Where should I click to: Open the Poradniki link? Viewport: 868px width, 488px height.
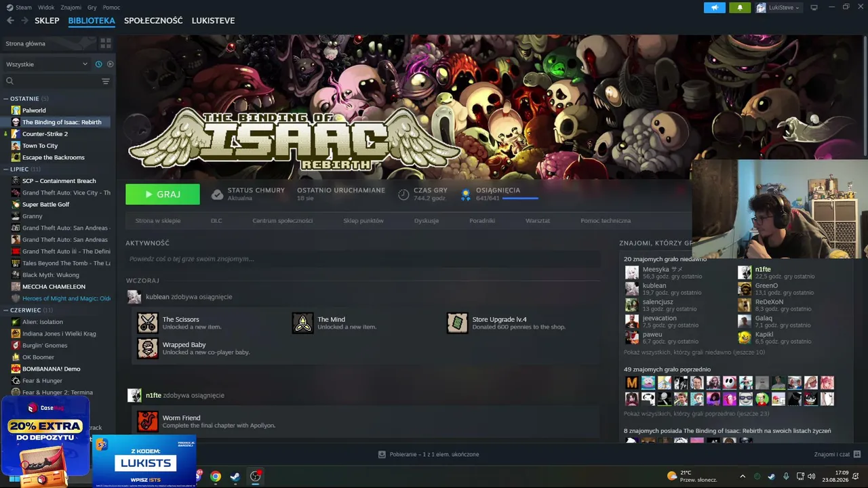482,221
